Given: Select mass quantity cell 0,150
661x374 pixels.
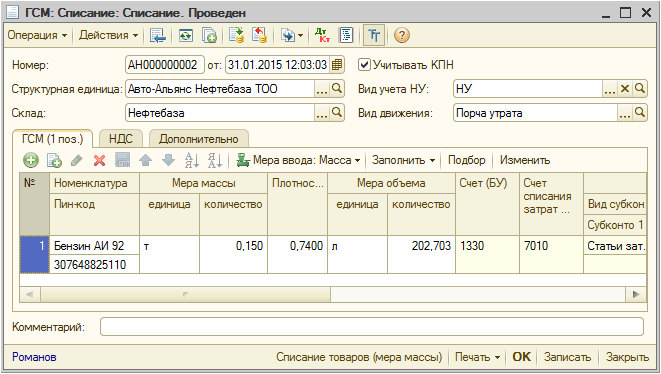Looking at the screenshot, I should coord(234,254).
